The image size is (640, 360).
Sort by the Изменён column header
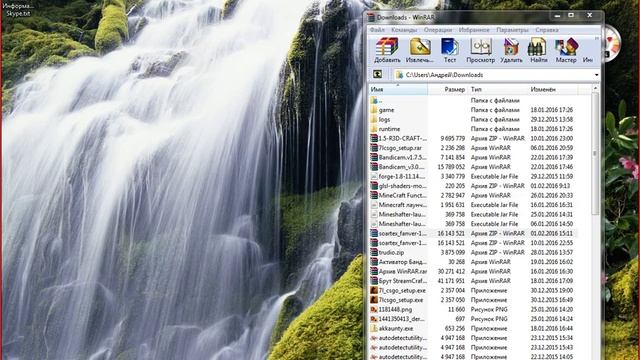coord(553,89)
